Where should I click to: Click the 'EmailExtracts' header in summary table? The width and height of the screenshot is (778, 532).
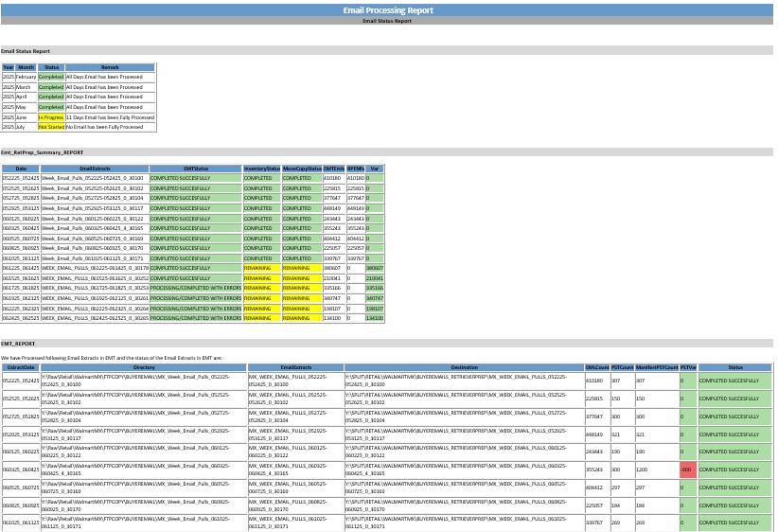pos(95,168)
